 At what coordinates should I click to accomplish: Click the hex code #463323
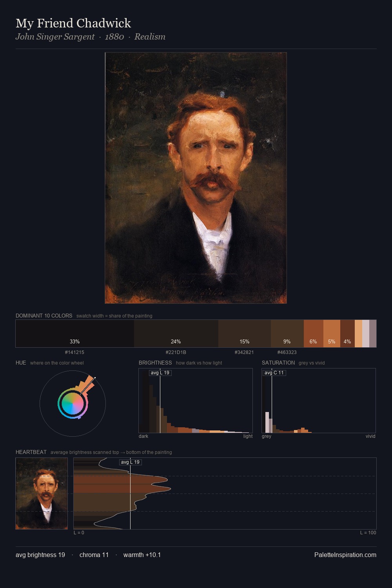tap(287, 352)
